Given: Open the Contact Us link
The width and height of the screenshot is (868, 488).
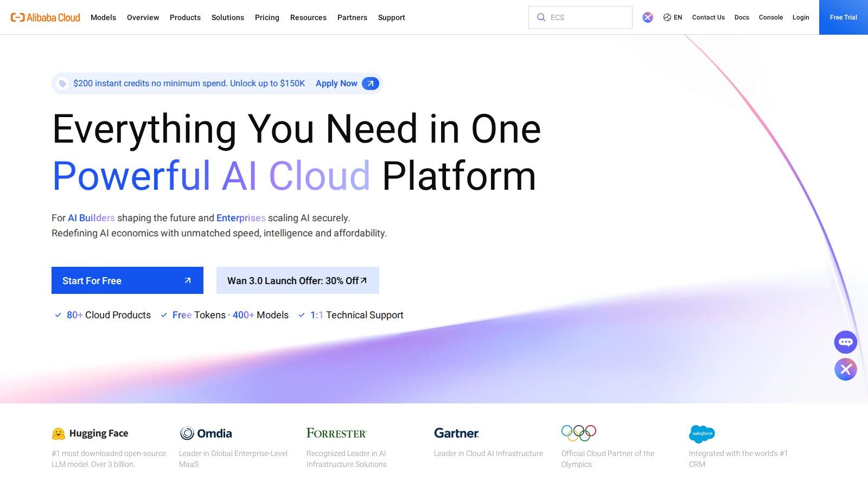Looking at the screenshot, I should (x=709, y=17).
